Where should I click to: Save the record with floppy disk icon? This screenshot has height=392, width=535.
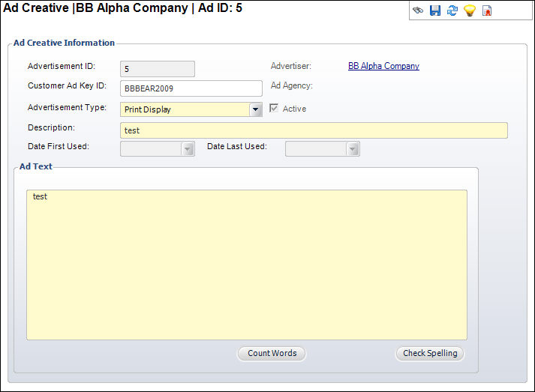[435, 11]
